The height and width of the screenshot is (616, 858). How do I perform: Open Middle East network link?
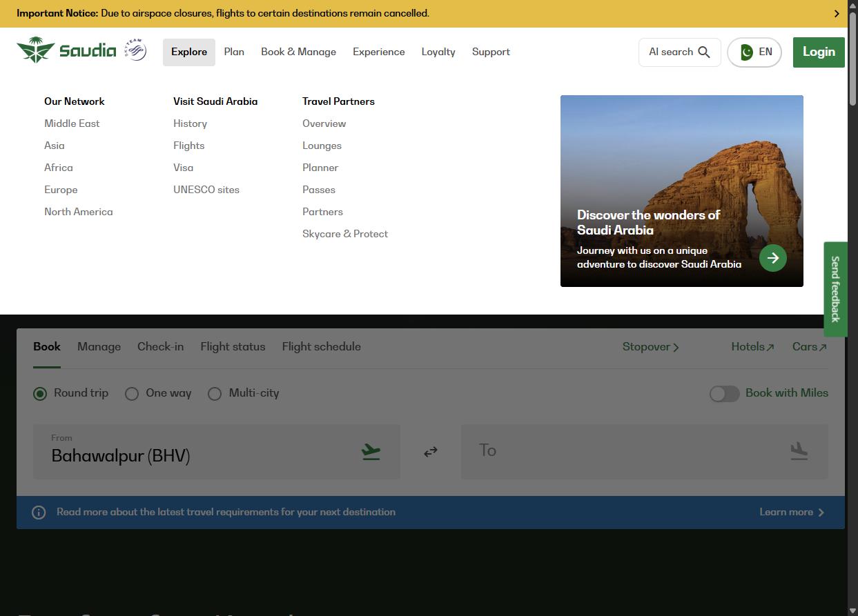pyautogui.click(x=72, y=123)
